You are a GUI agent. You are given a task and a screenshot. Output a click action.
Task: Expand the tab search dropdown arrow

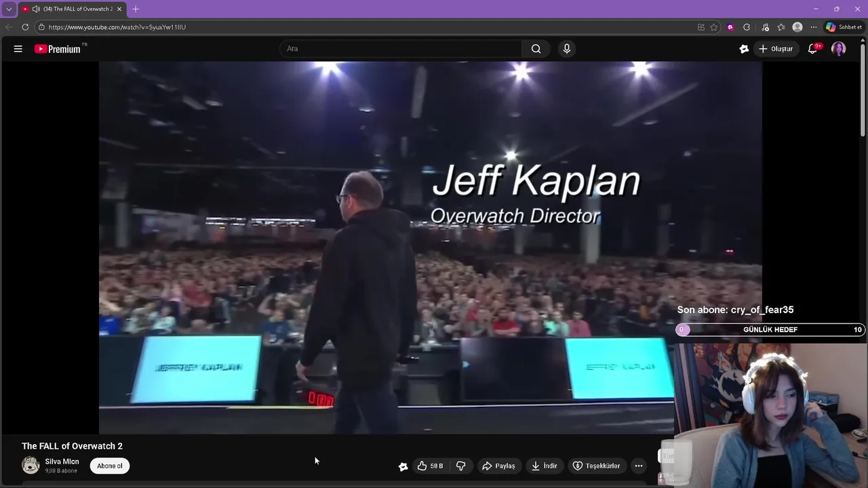(9, 9)
